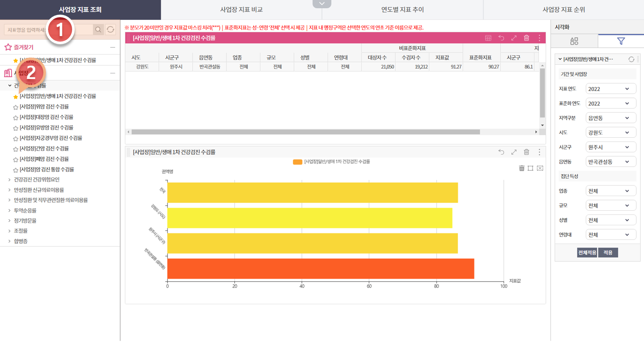Screen dimensions: 644x342
Task: Favorite the 유방암 검진 수검률 indicator star
Action: pos(15,128)
